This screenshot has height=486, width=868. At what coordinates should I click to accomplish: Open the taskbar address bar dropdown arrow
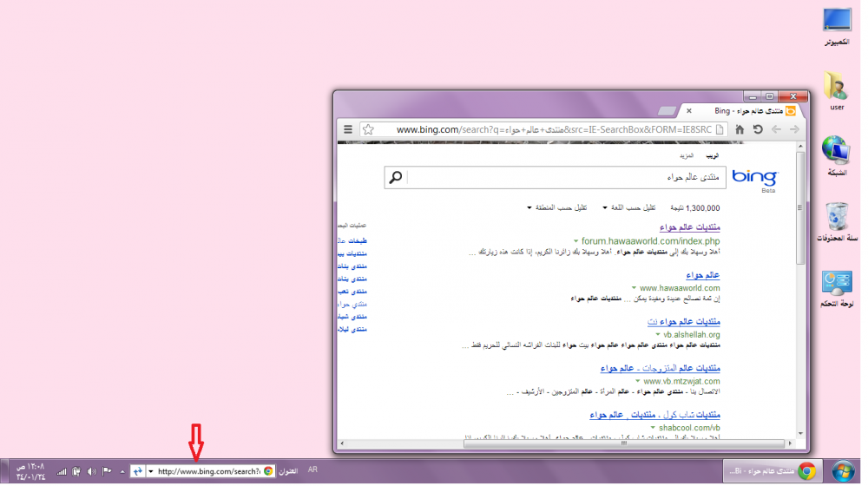pyautogui.click(x=150, y=471)
